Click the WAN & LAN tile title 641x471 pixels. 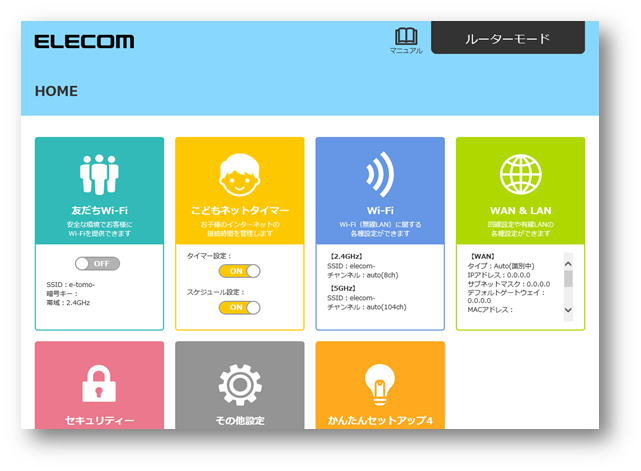coord(520,211)
